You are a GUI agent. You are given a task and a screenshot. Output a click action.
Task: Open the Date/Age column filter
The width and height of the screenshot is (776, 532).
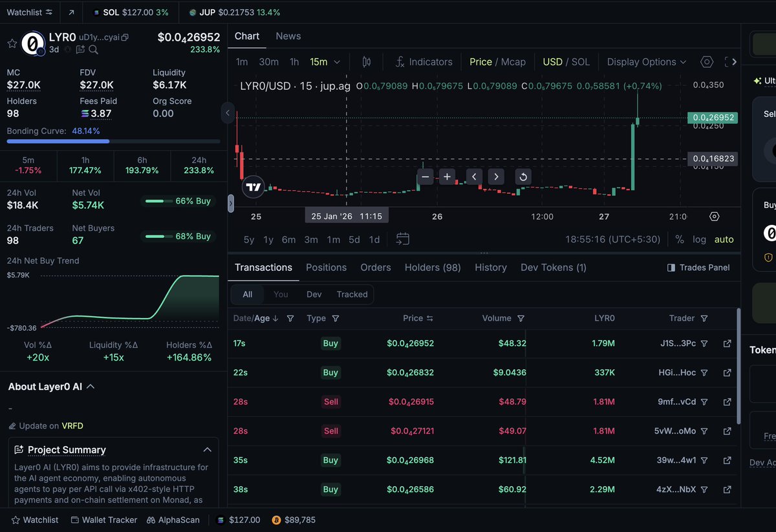(290, 319)
